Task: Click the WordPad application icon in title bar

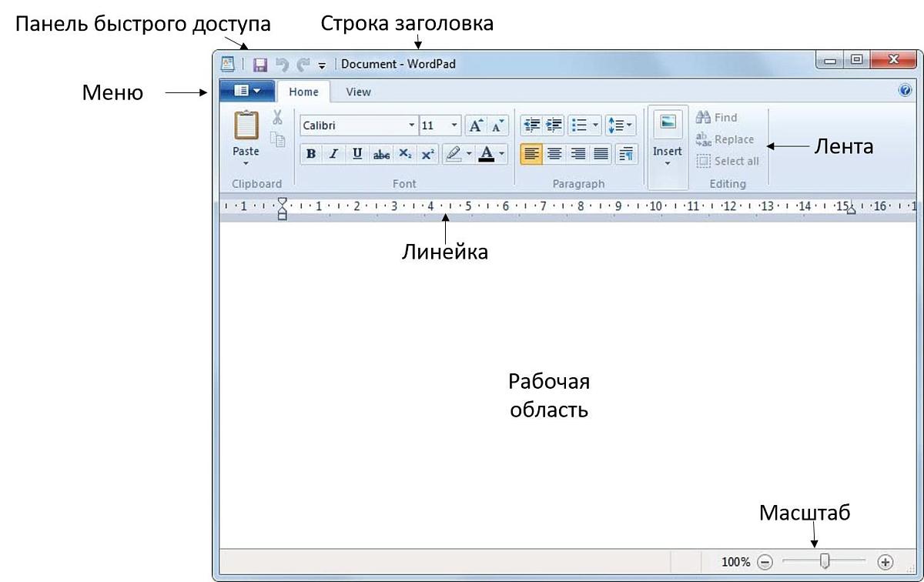Action: pyautogui.click(x=228, y=64)
